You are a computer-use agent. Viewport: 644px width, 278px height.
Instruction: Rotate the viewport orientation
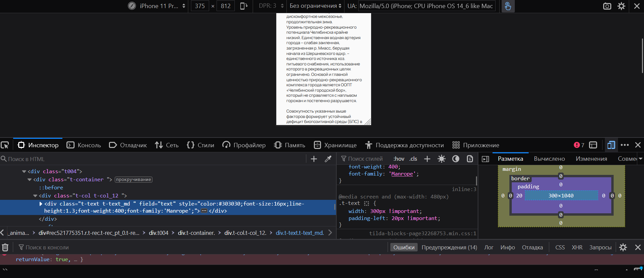tap(244, 6)
